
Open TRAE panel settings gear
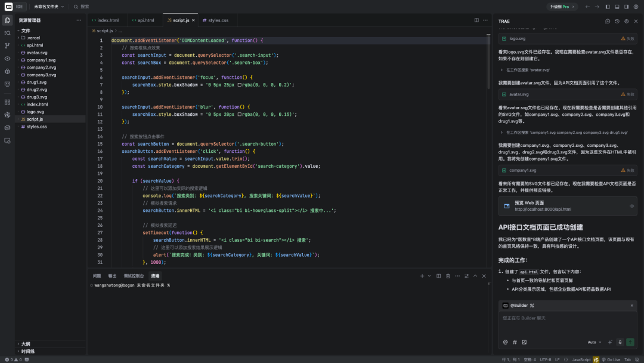[x=626, y=21]
